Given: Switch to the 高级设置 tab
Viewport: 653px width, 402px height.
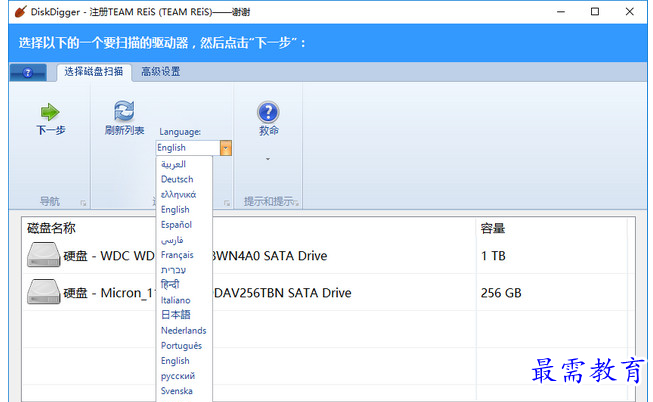Looking at the screenshot, I should coord(160,72).
